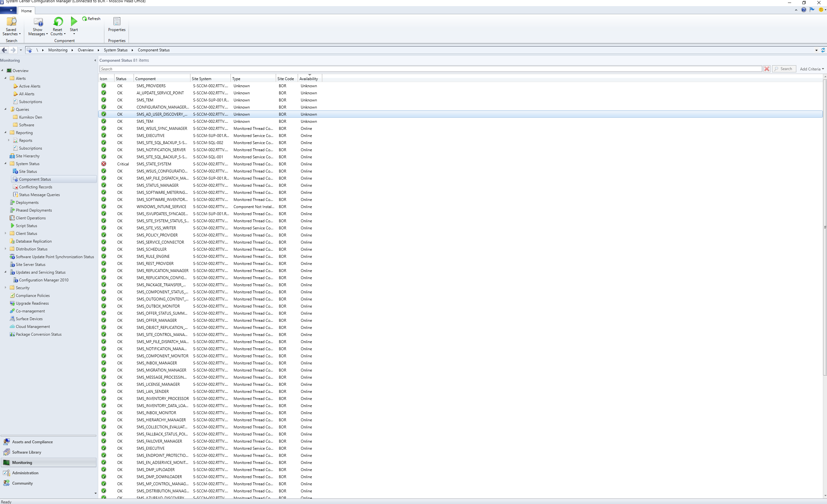The height and width of the screenshot is (504, 827).
Task: Click the Back navigation arrow
Action: pos(5,50)
